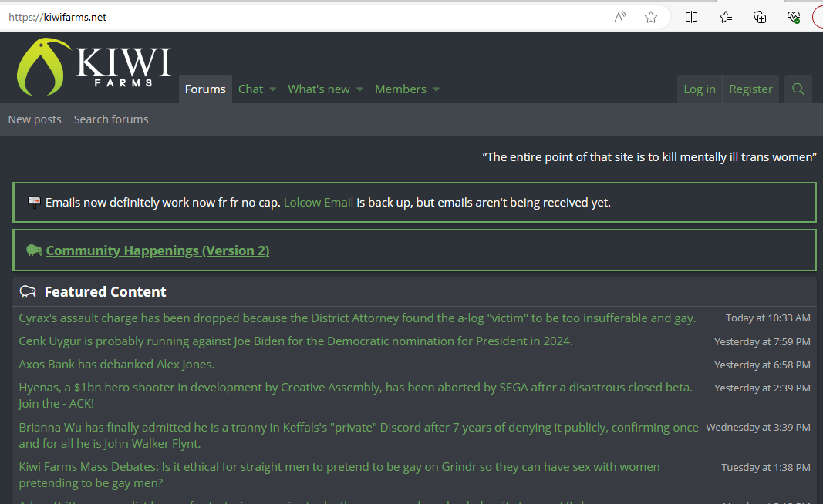This screenshot has width=823, height=504.
Task: Expand the Members dropdown arrow
Action: 436,89
